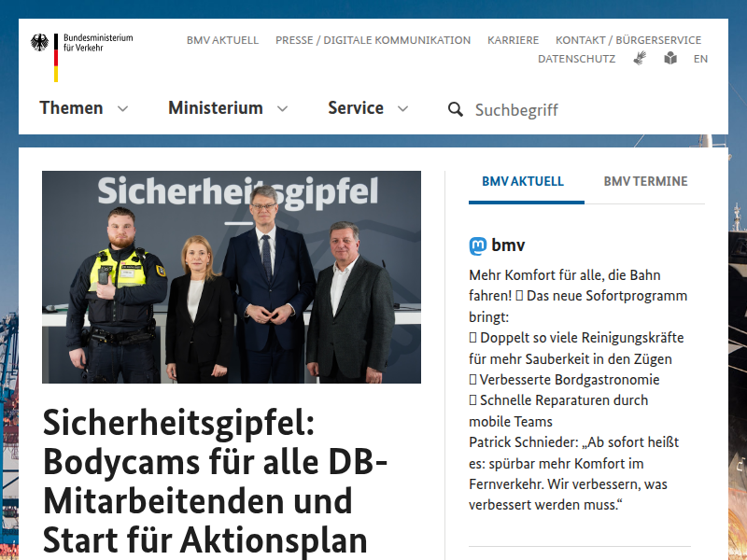Open the Datenschutz link
This screenshot has width=747, height=560.
tap(576, 58)
